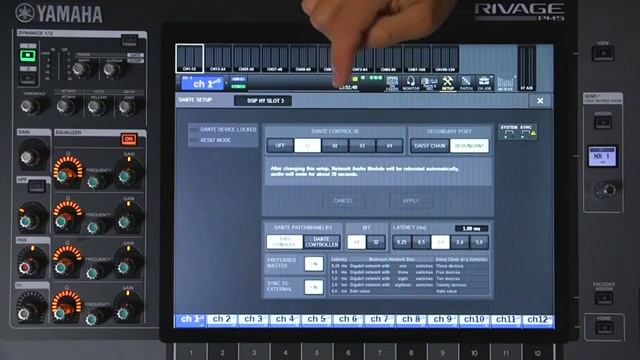Open the CH JOB toolbox icon
Image resolution: width=640 pixels, height=360 pixels.
pos(484,83)
